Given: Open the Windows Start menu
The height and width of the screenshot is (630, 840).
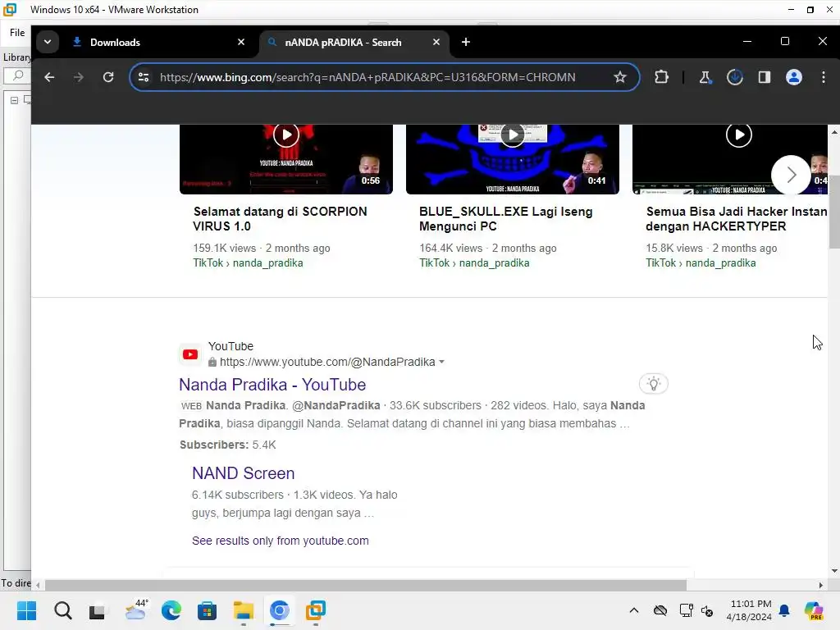Looking at the screenshot, I should point(26,610).
